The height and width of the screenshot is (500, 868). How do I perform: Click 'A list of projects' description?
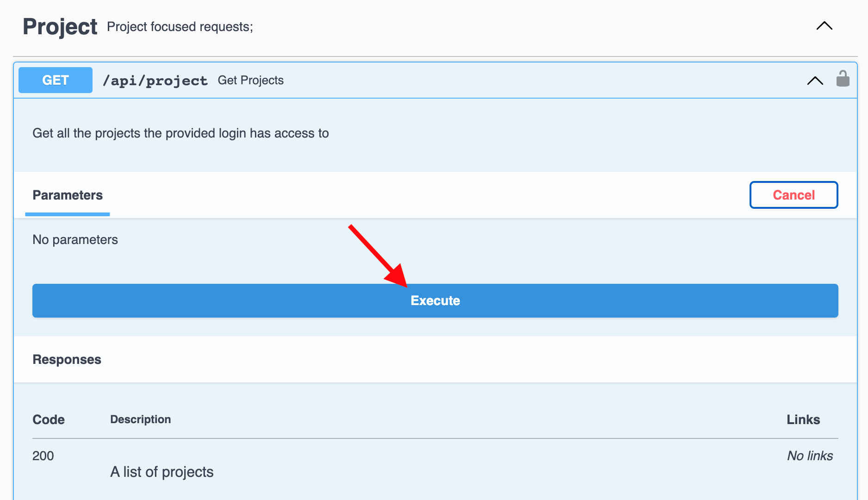click(162, 472)
